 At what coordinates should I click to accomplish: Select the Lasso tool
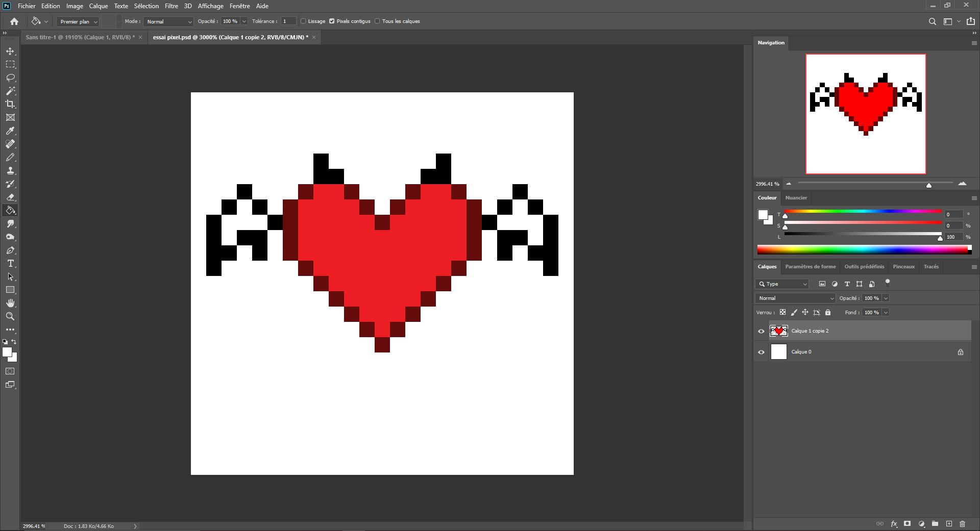tap(10, 78)
